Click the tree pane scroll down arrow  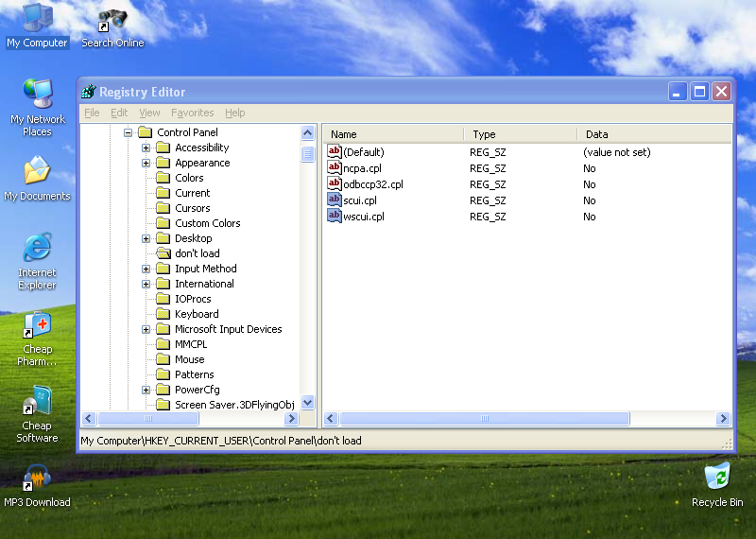308,402
